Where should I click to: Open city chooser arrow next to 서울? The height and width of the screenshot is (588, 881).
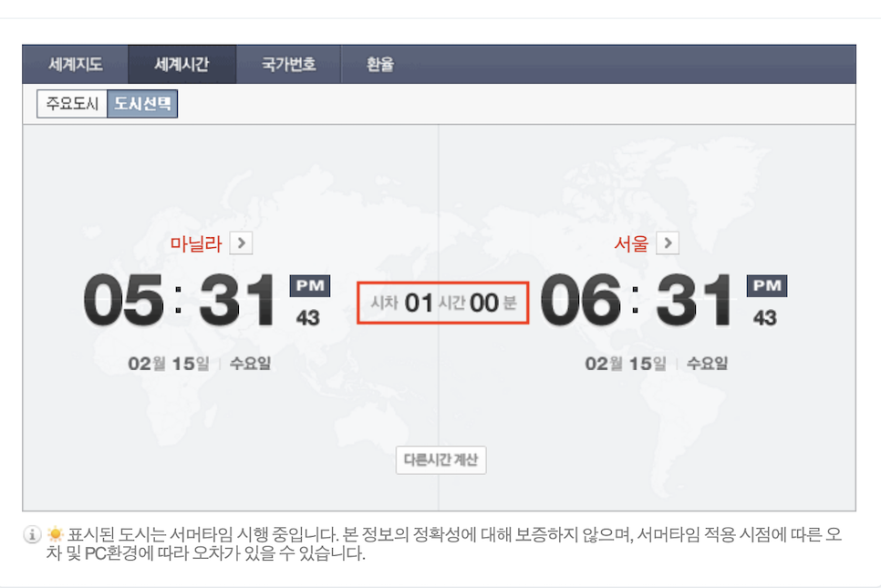point(668,243)
